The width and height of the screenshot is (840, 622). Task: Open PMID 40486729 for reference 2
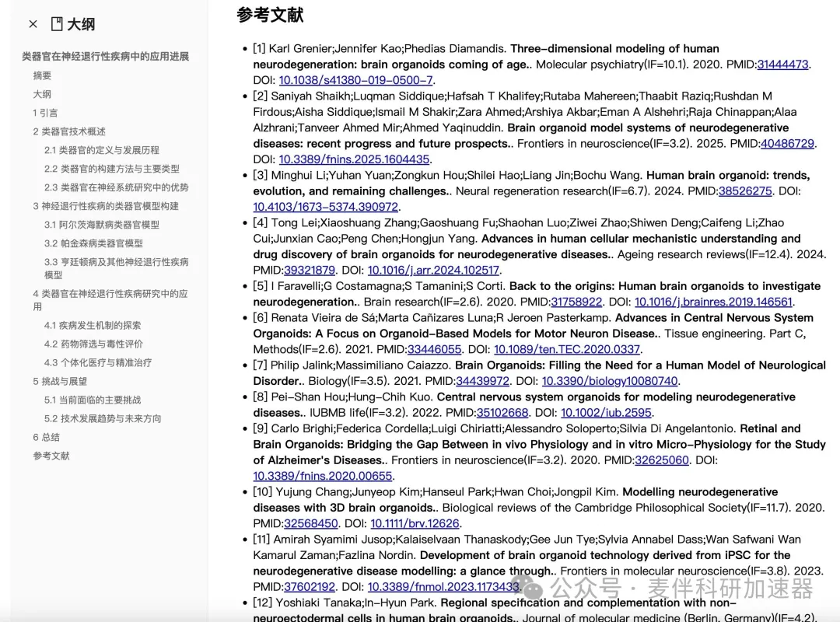point(787,144)
